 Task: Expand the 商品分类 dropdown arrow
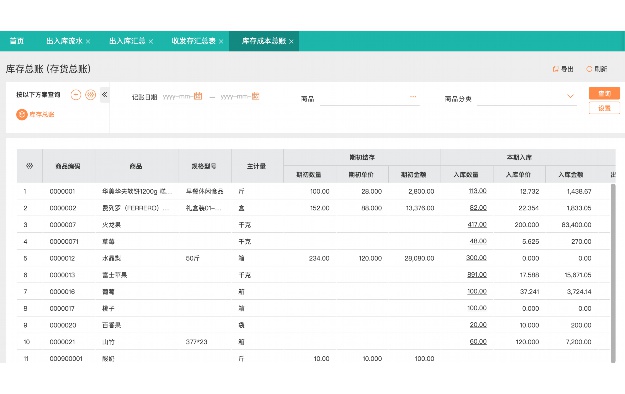click(x=570, y=97)
